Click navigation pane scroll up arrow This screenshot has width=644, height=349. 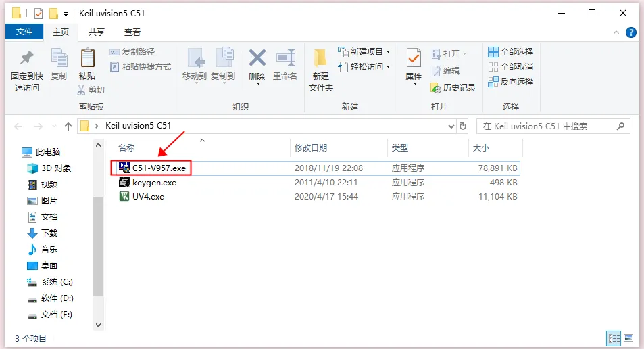(x=98, y=145)
